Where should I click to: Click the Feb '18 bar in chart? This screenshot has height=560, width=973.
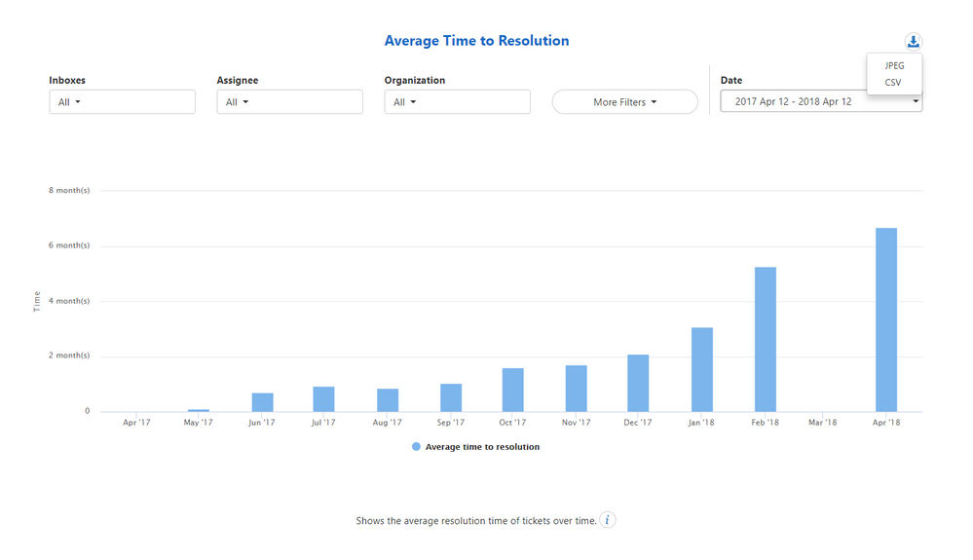coord(766,339)
